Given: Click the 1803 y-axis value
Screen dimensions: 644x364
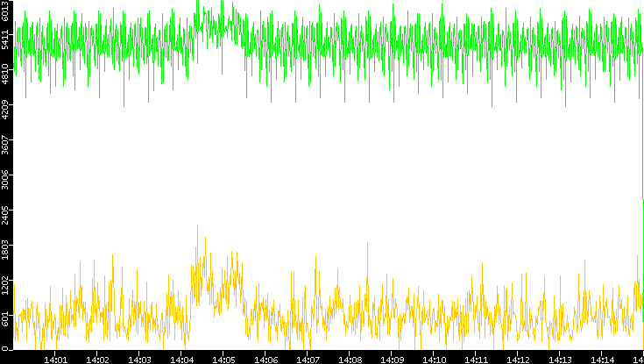Looking at the screenshot, I should (6, 251).
